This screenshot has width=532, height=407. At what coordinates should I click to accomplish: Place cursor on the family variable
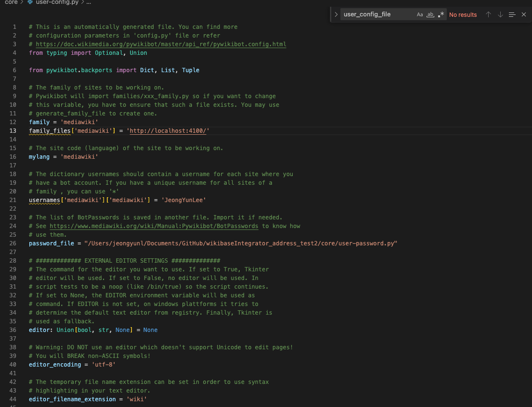39,122
